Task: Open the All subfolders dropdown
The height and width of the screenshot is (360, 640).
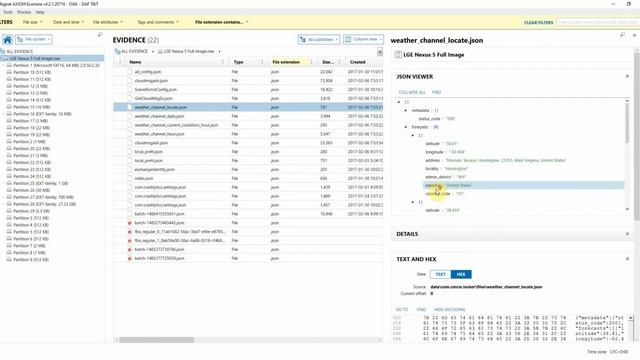Action: [x=319, y=40]
